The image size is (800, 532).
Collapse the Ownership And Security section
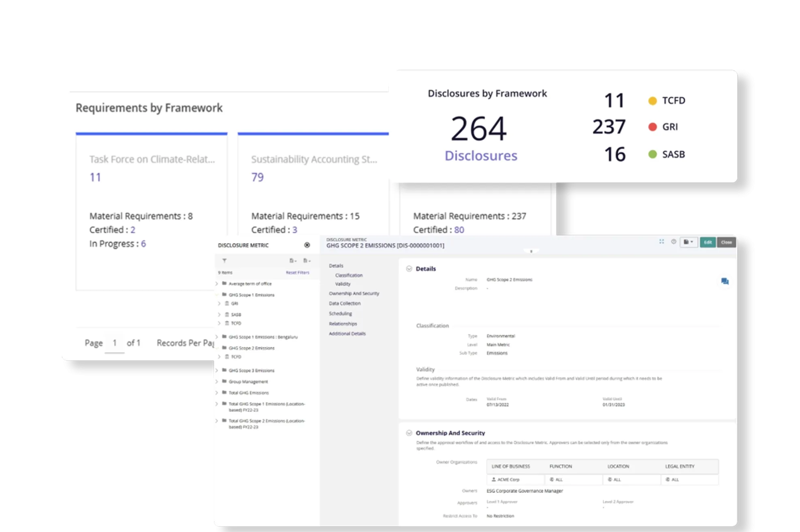pyautogui.click(x=409, y=433)
